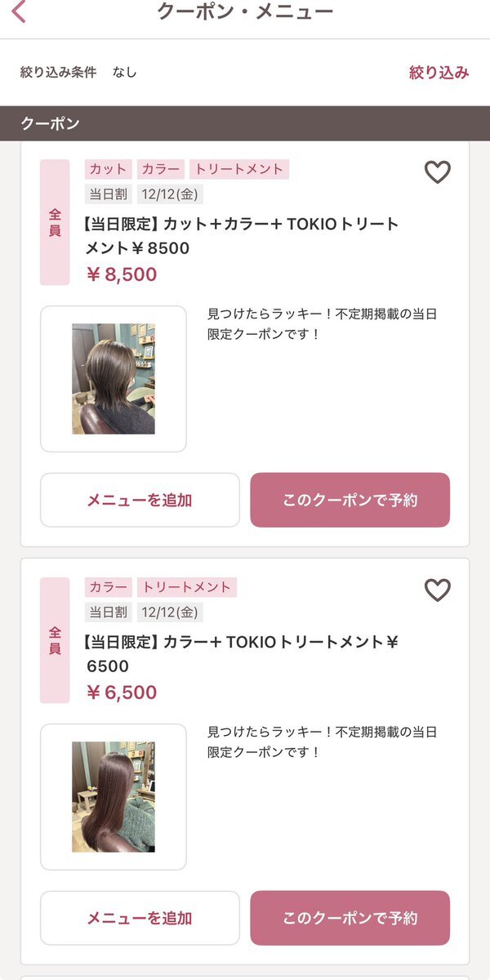Select the カラー tag on second coupon

coord(108,587)
